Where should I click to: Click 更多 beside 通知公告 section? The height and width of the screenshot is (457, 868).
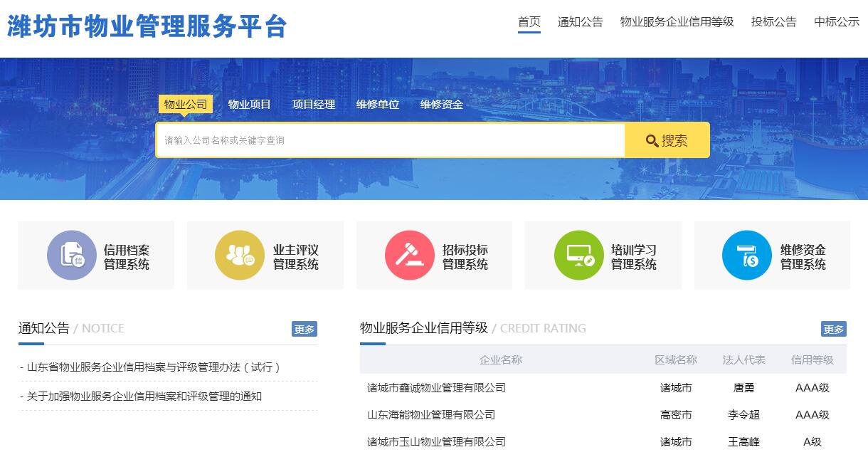(304, 329)
